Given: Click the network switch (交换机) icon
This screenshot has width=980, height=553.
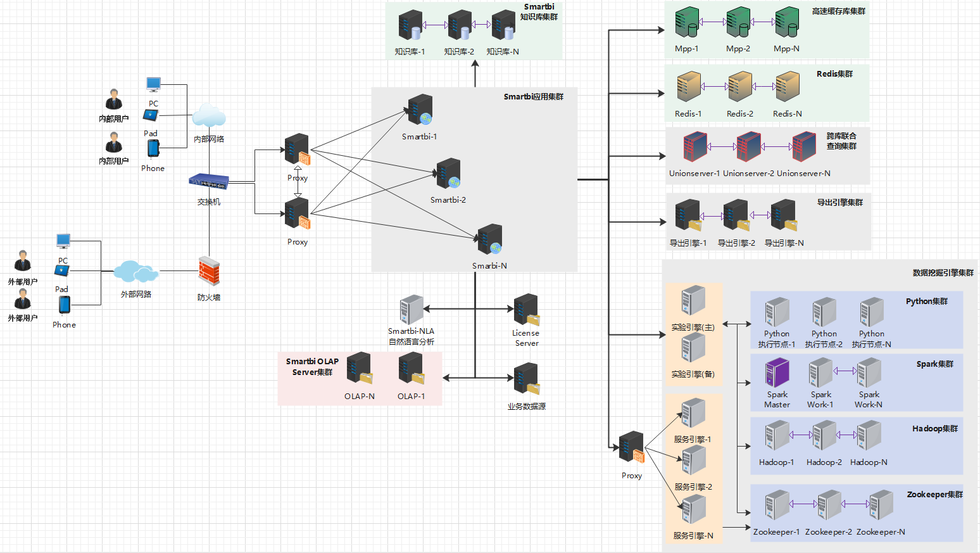Looking at the screenshot, I should coord(209,182).
